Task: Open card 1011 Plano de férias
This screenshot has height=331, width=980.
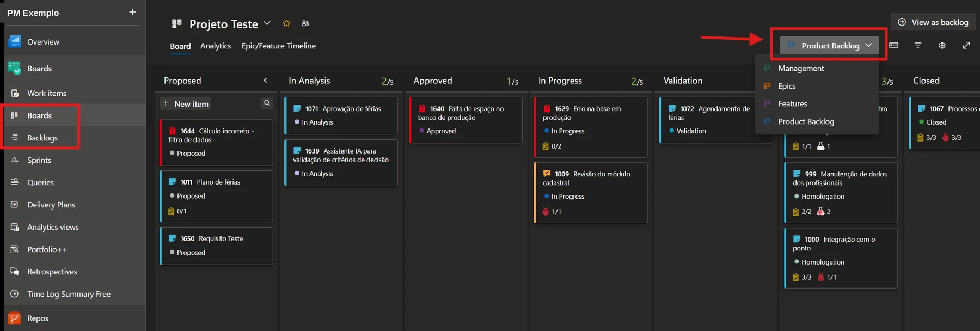Action: pyautogui.click(x=216, y=196)
